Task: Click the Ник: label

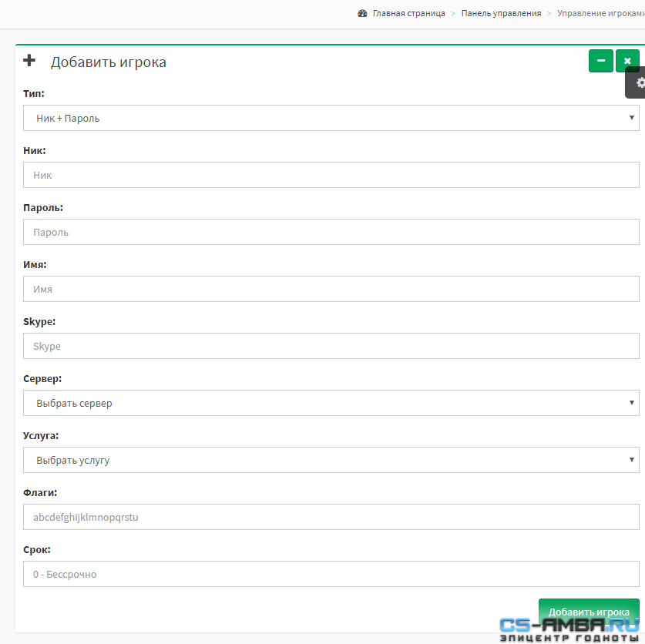Action: [x=35, y=150]
